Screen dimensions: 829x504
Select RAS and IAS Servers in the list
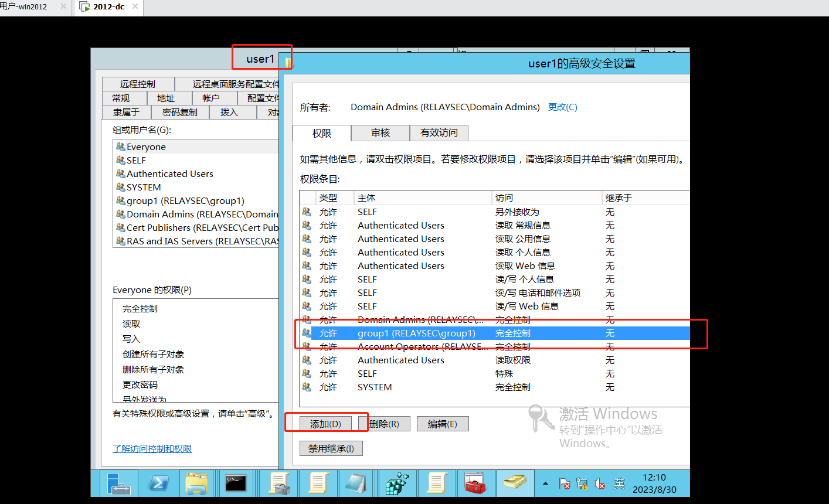(x=196, y=241)
